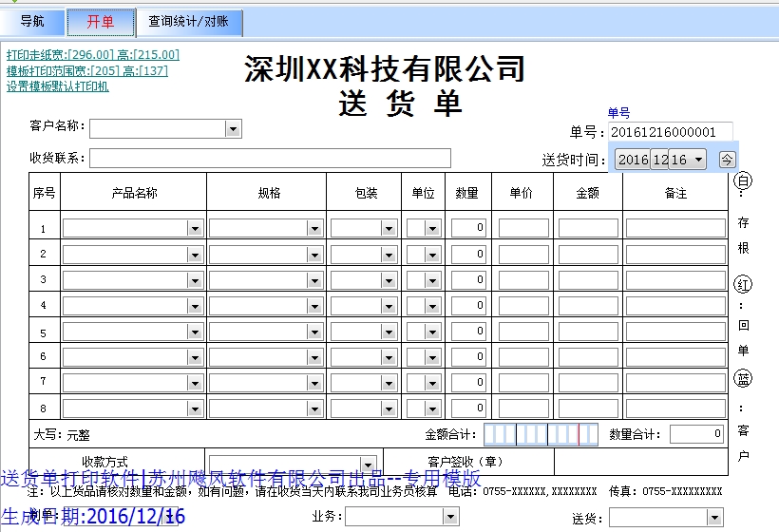Click the 收货联系 input field
Image resolution: width=779 pixels, height=532 pixels.
click(x=270, y=158)
